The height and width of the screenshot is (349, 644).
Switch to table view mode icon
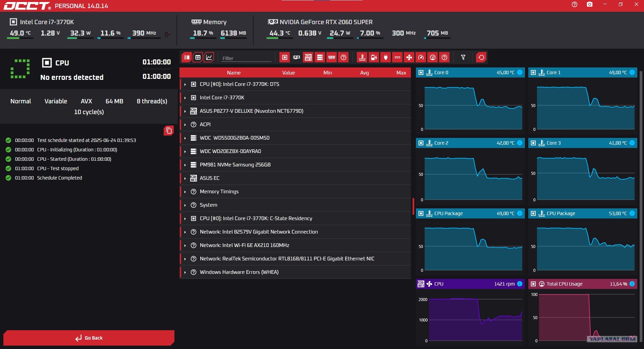click(198, 57)
